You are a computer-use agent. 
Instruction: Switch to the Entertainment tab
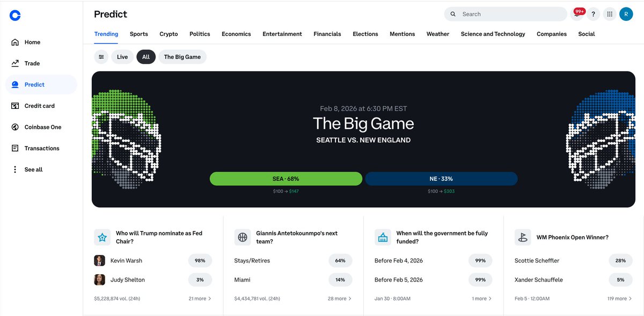(x=282, y=34)
